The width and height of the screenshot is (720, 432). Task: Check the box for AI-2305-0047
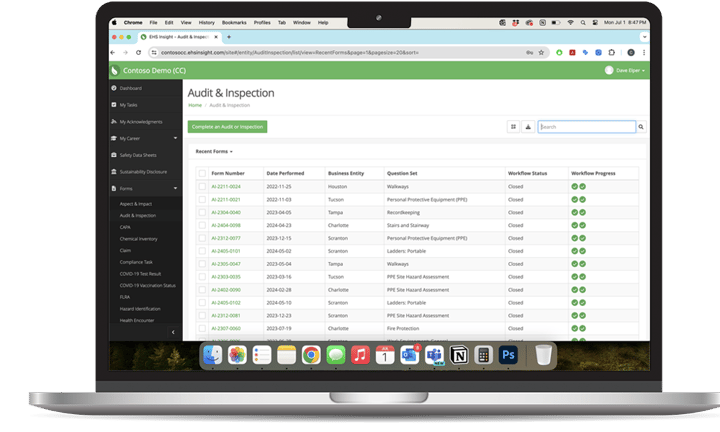(x=202, y=264)
